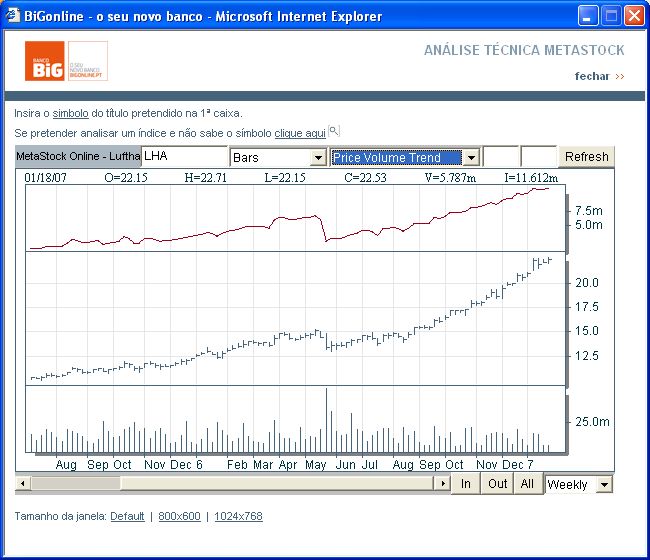The height and width of the screenshot is (560, 650).
Task: Click the '25.0m' volume axis label
Action: pyautogui.click(x=592, y=422)
